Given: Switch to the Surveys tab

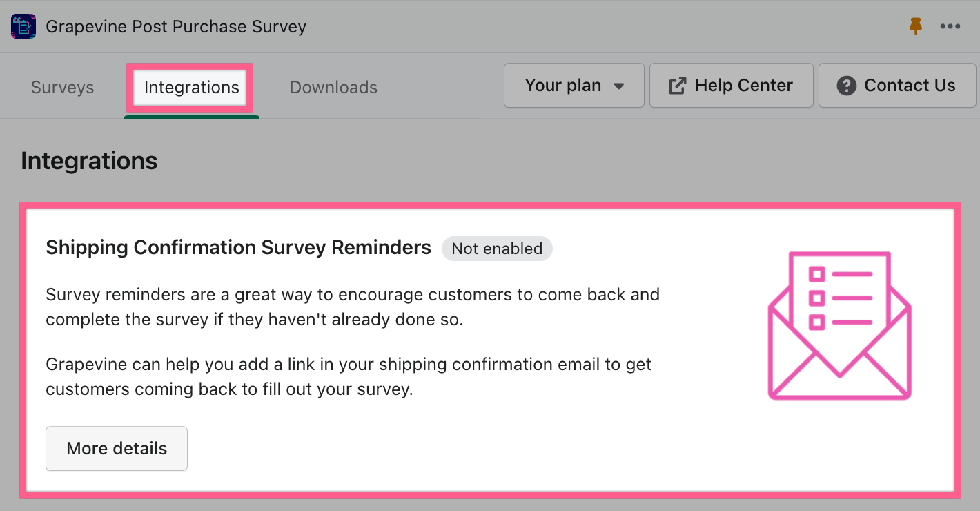Looking at the screenshot, I should click(x=63, y=88).
